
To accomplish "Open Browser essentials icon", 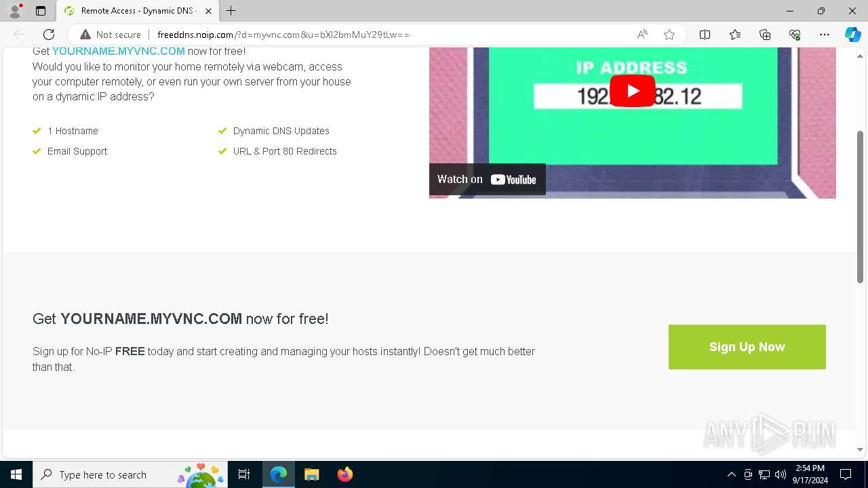I will click(795, 35).
